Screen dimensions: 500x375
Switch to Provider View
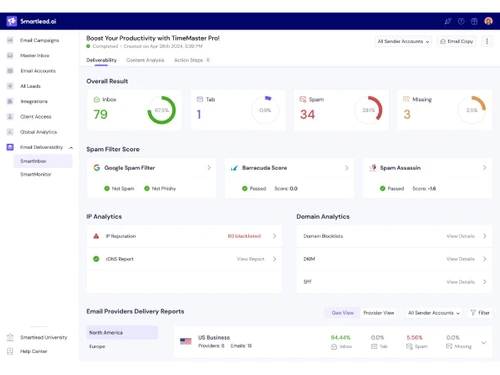(x=379, y=313)
